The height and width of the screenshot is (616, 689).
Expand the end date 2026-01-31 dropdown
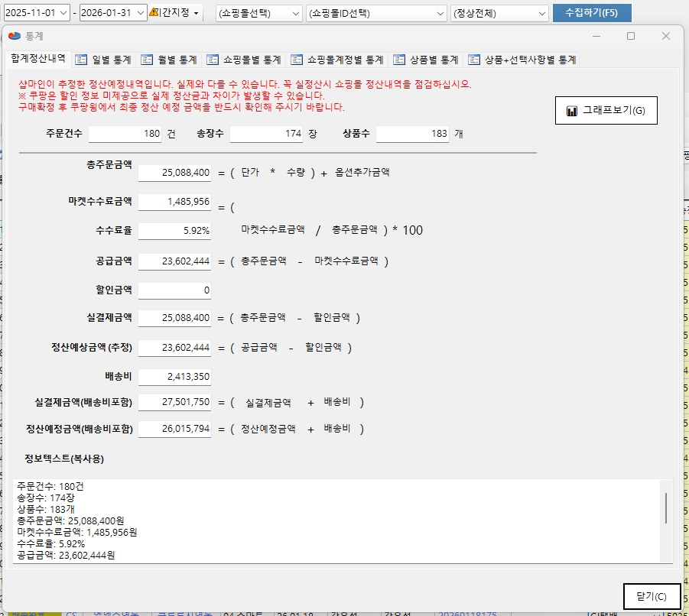click(141, 13)
